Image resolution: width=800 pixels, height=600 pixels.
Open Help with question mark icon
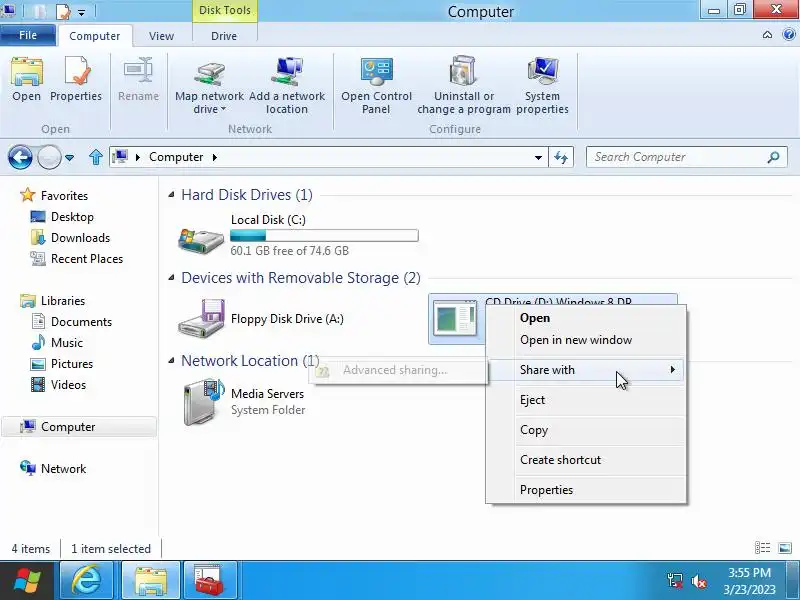point(789,35)
